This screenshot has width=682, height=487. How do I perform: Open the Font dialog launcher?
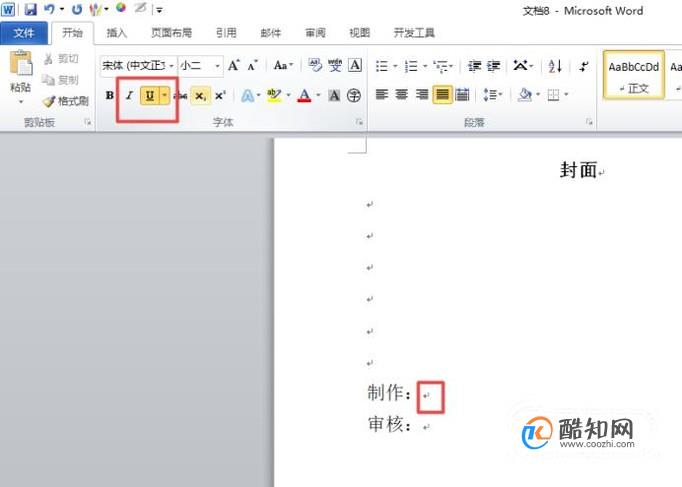[x=359, y=122]
